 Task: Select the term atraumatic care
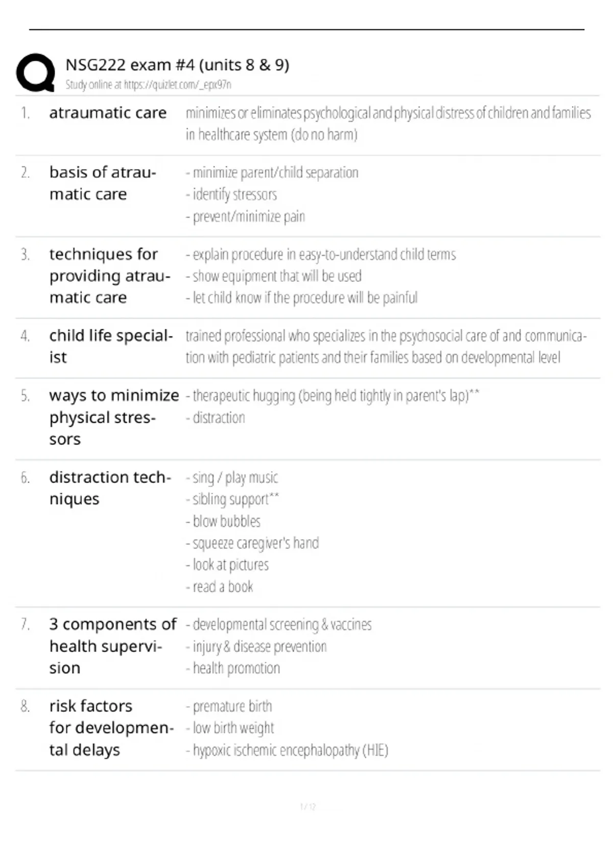(x=108, y=112)
